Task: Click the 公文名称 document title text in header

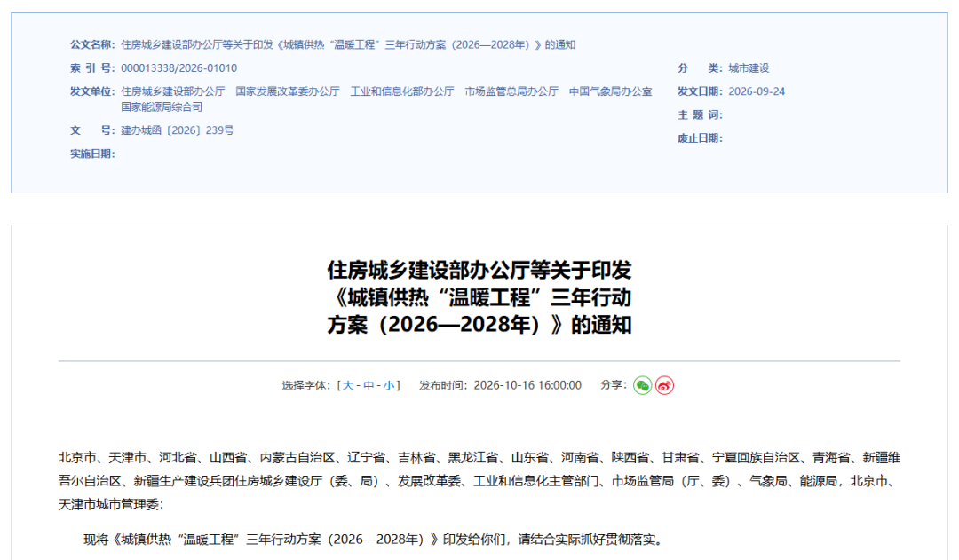Action: (x=348, y=45)
